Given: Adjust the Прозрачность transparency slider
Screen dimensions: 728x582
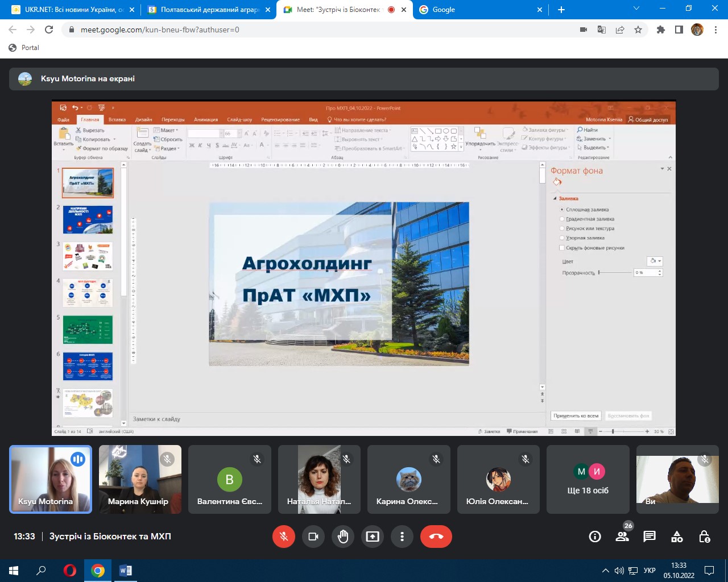Looking at the screenshot, I should pyautogui.click(x=614, y=273).
